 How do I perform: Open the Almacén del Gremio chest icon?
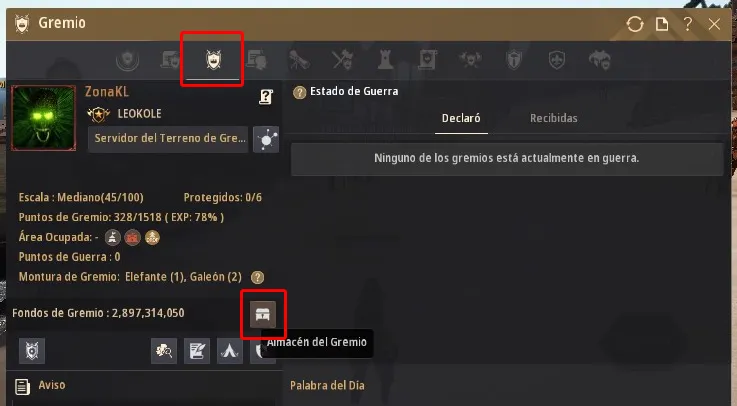pyautogui.click(x=263, y=314)
